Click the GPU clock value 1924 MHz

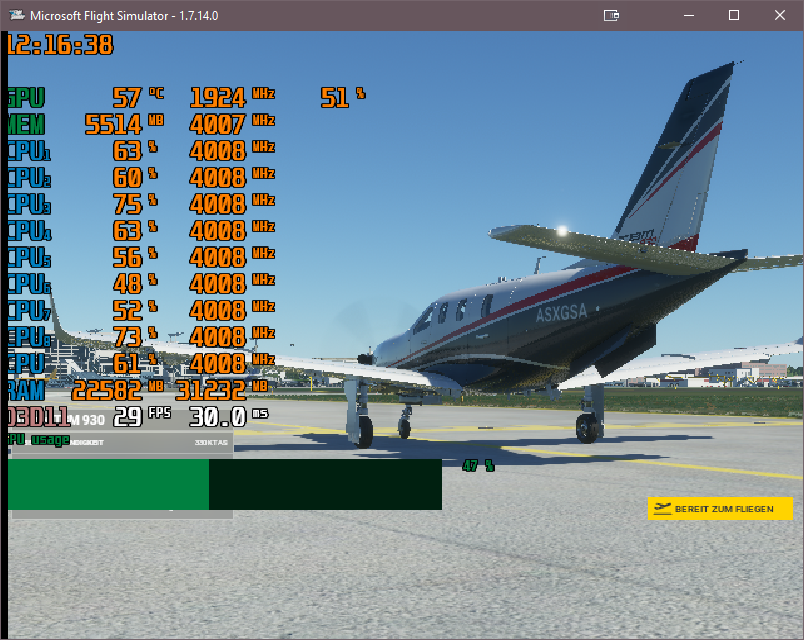pyautogui.click(x=232, y=97)
